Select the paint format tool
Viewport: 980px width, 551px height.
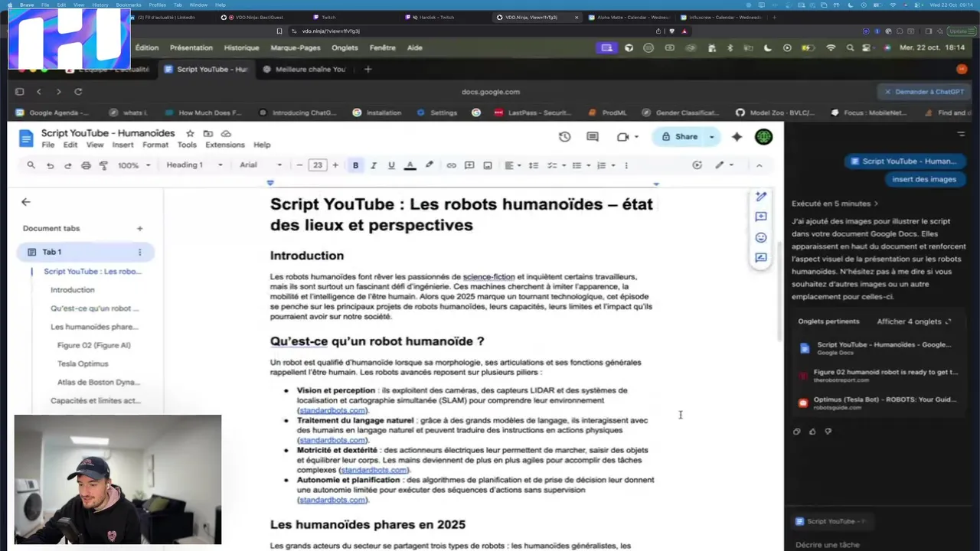click(x=103, y=165)
